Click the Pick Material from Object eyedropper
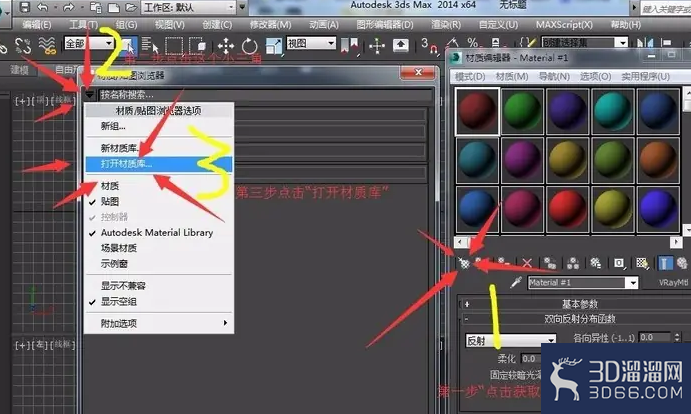 pyautogui.click(x=516, y=282)
